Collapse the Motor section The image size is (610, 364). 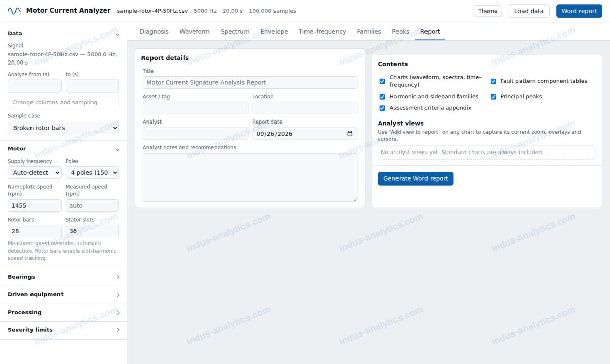click(63, 149)
